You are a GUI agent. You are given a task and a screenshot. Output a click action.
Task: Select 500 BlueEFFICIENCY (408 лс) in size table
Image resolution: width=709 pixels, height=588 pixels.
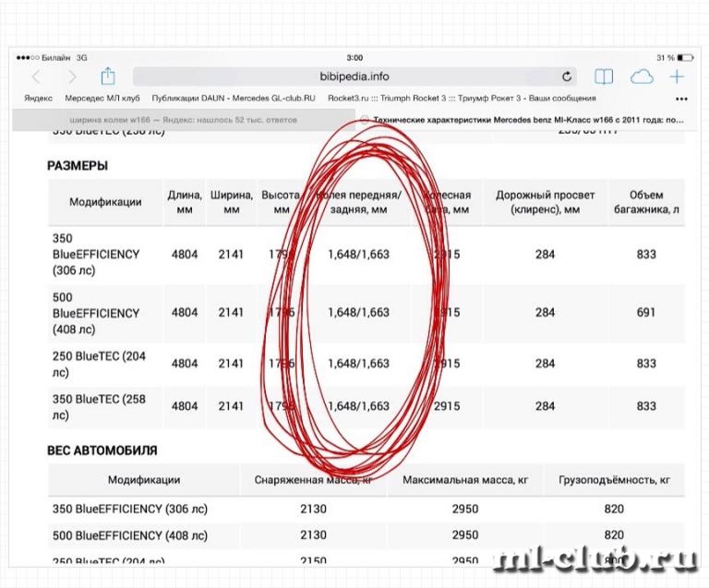(x=96, y=313)
